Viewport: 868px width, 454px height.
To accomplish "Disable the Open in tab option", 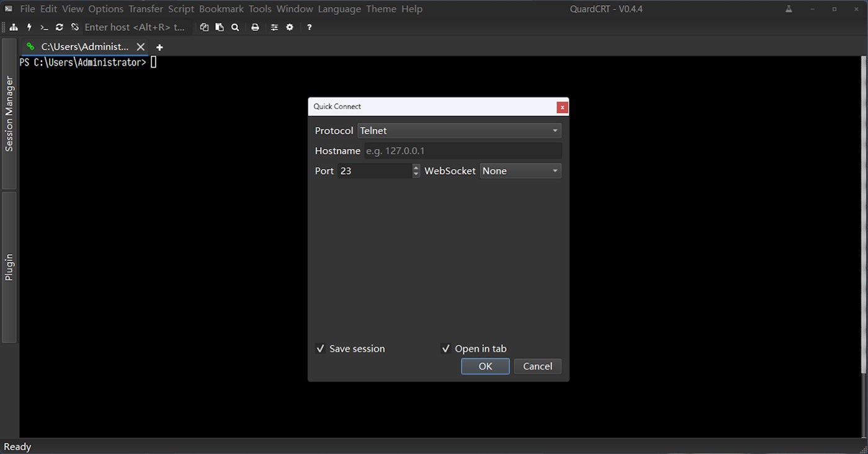I will 446,349.
